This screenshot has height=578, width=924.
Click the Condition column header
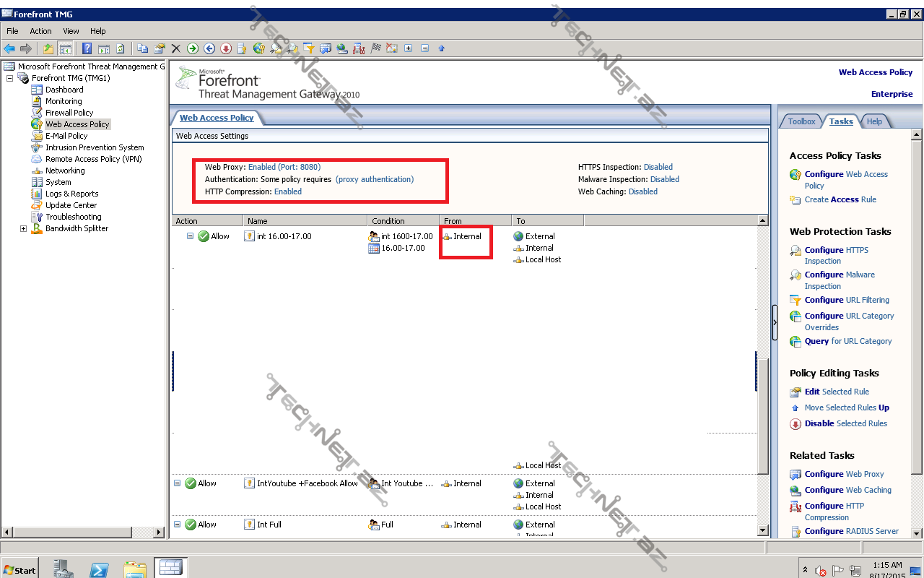[388, 221]
